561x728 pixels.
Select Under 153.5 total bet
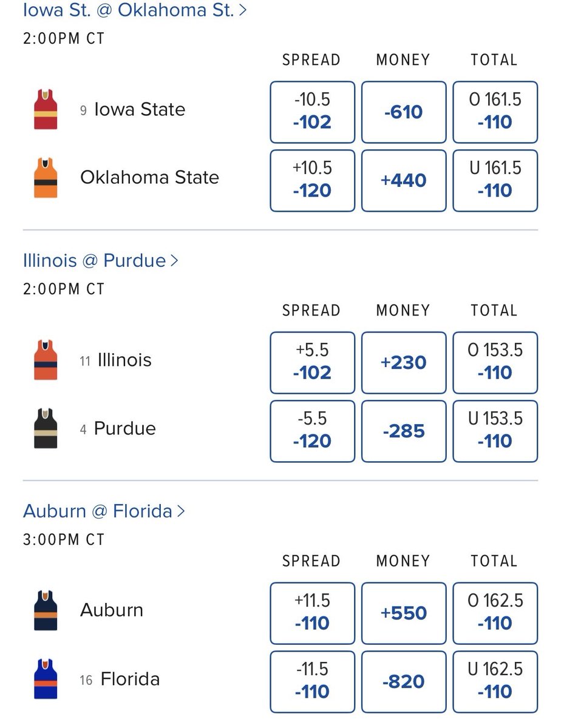coord(495,431)
